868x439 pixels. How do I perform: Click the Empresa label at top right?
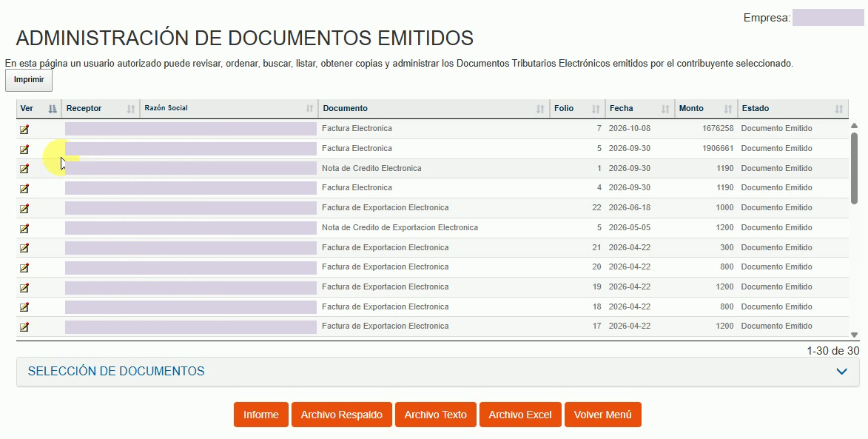point(767,18)
